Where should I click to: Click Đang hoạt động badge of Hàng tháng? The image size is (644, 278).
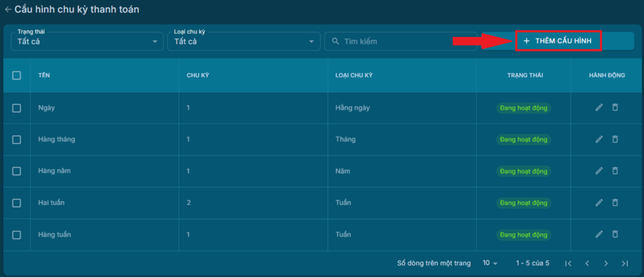point(523,139)
